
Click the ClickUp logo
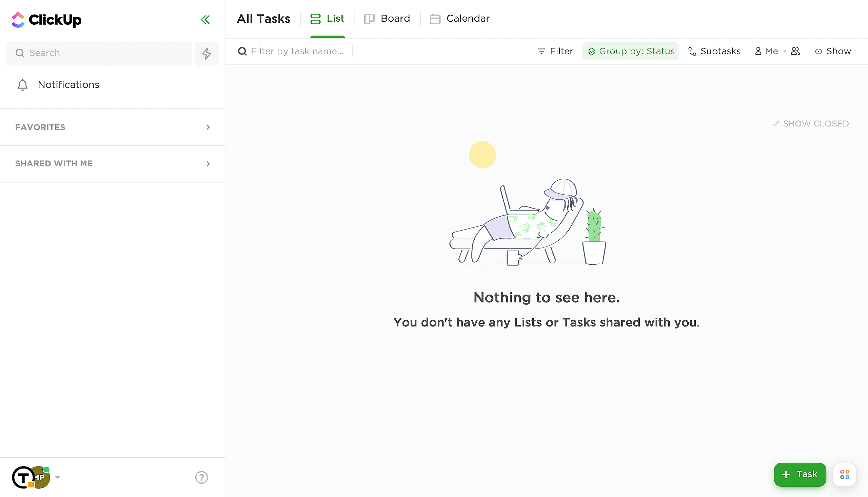pos(46,19)
